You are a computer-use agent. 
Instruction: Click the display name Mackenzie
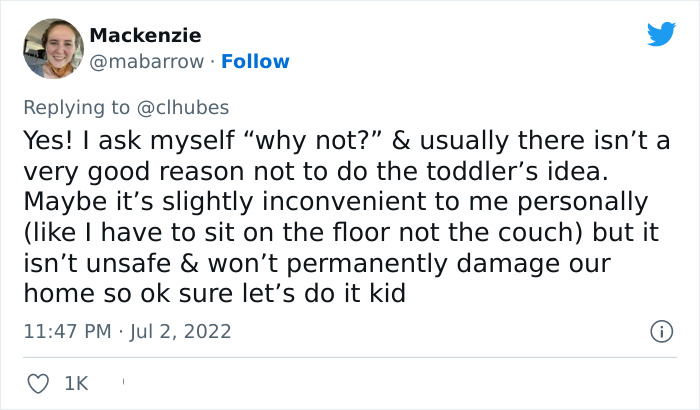click(145, 35)
